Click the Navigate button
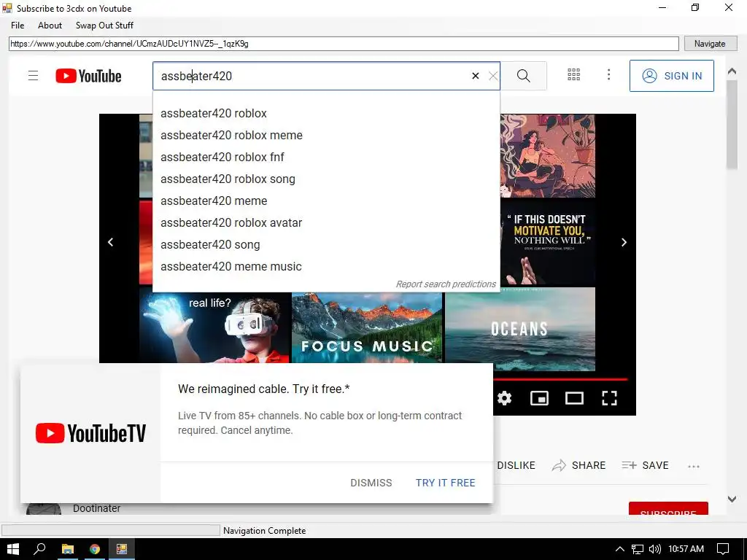The height and width of the screenshot is (560, 747). pyautogui.click(x=710, y=43)
